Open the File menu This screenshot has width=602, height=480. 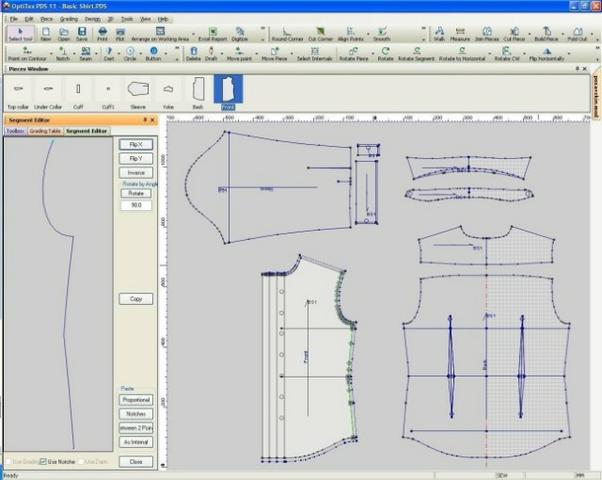coord(14,19)
